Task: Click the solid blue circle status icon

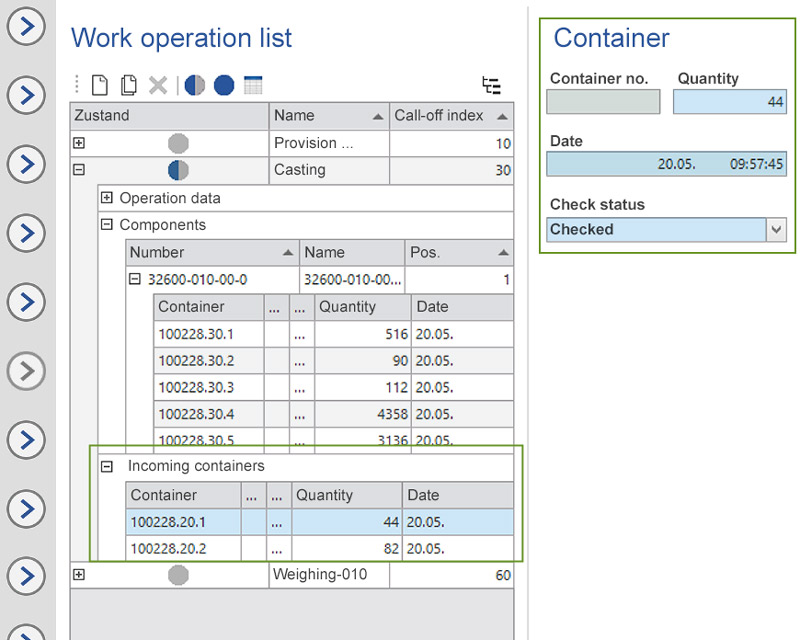Action: pyautogui.click(x=222, y=85)
